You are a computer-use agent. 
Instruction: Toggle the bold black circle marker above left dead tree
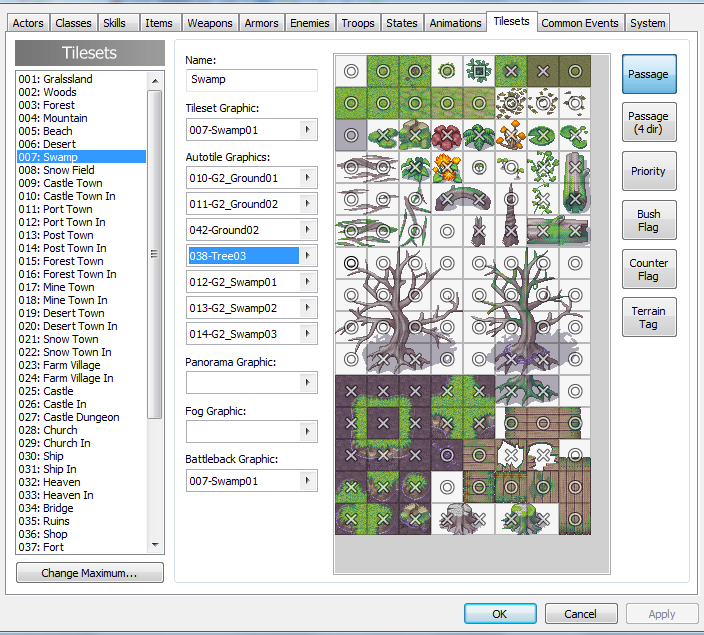pos(351,263)
